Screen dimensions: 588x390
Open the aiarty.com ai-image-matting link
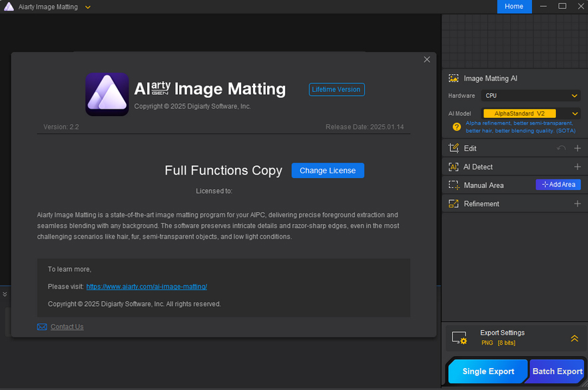147,287
